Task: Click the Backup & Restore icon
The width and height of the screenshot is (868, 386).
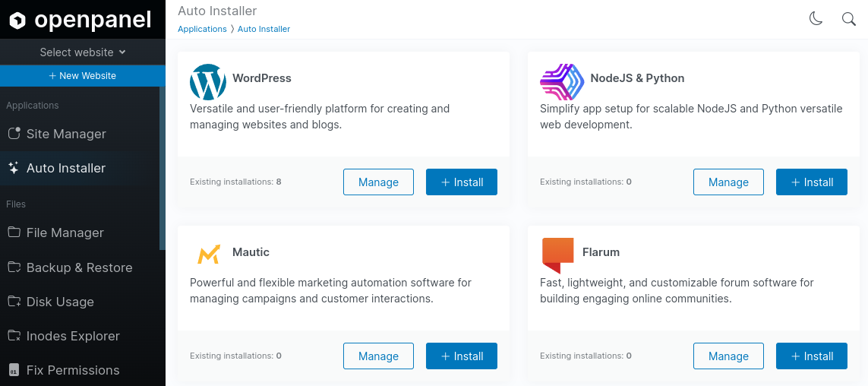Action: [x=14, y=267]
